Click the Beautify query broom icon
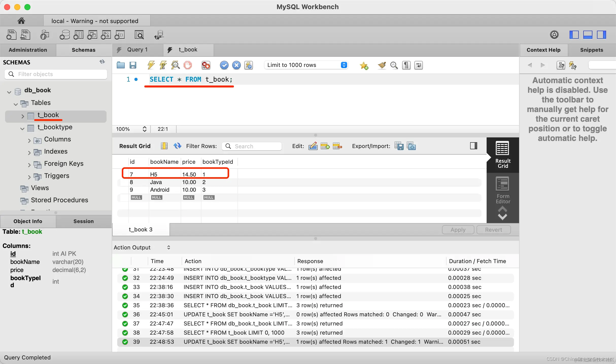The width and height of the screenshot is (616, 364). [x=382, y=65]
